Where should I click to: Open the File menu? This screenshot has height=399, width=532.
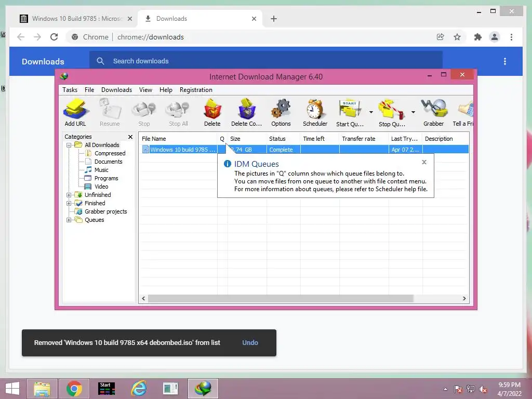(89, 90)
